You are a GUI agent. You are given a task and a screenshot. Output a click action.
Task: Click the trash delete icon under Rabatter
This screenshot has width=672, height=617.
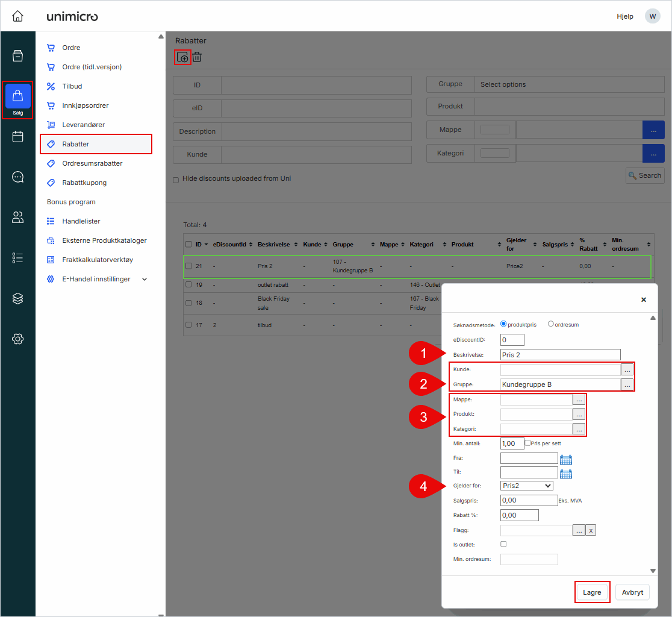pos(197,57)
